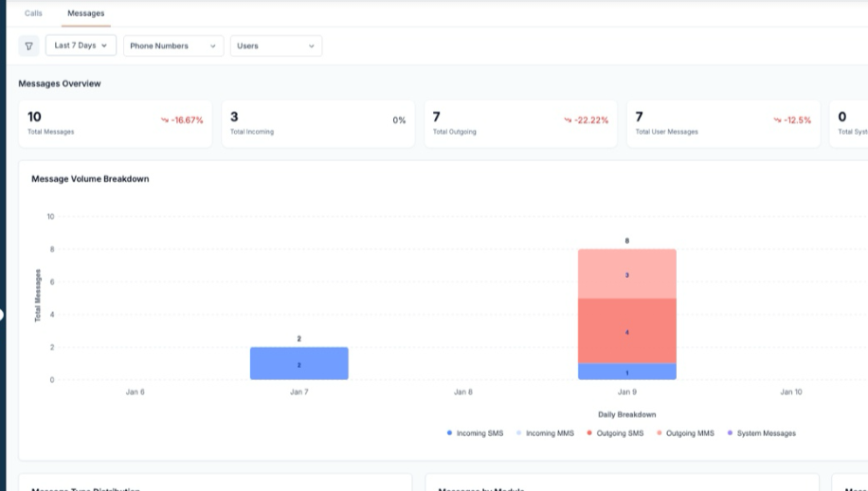Click the light pink Outgoing MMS segment on Jan 9
Viewport: 868px width, 491px height.
click(626, 274)
